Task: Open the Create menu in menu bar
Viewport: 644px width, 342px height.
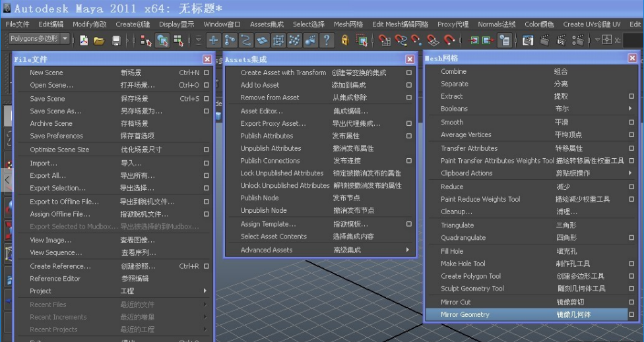Action: coord(133,24)
